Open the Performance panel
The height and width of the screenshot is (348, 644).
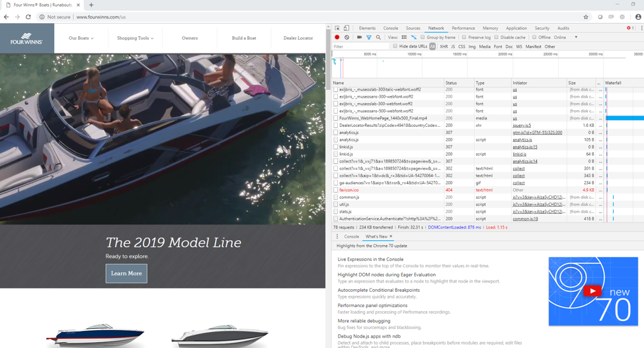(x=463, y=28)
